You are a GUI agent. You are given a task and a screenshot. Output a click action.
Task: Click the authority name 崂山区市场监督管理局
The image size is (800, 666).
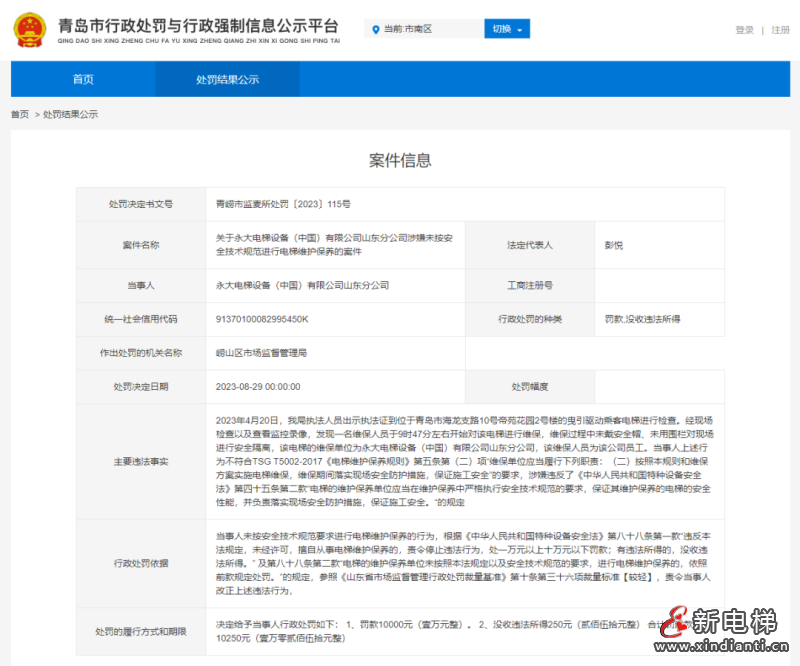click(261, 352)
